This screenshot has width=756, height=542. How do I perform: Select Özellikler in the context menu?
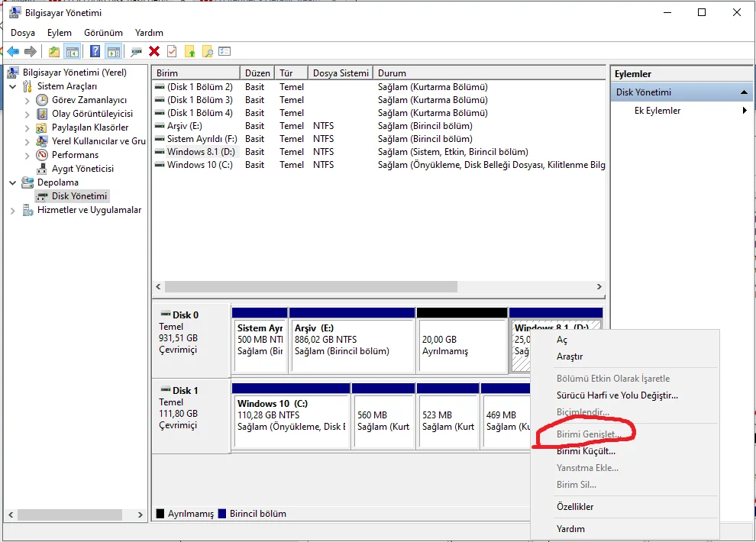click(x=575, y=507)
